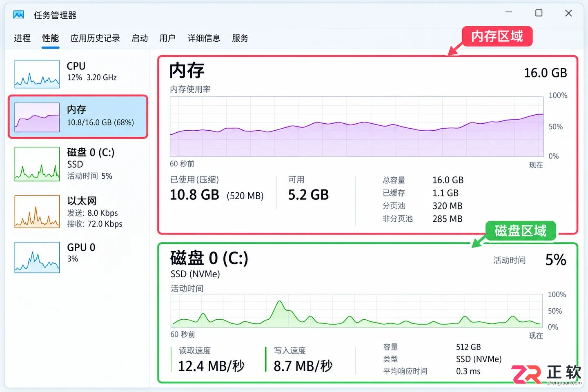This screenshot has height=392, width=588.
Task: Click the 10.8/16.0 GB (68%) sidebar value
Action: pyautogui.click(x=100, y=122)
